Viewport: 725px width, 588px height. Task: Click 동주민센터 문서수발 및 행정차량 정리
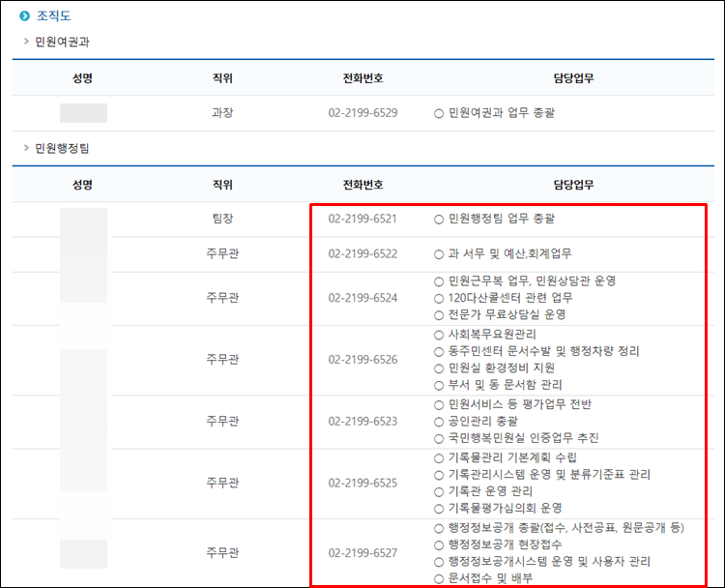tap(543, 352)
